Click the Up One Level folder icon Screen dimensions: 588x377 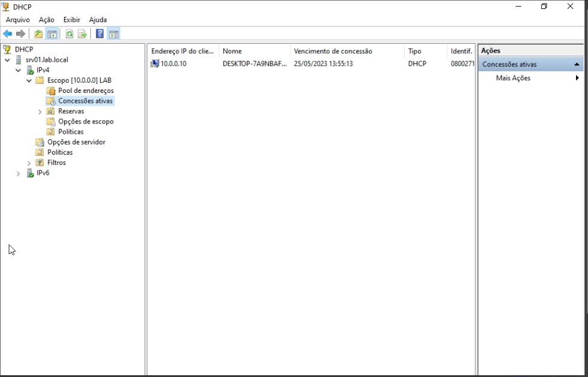[38, 34]
